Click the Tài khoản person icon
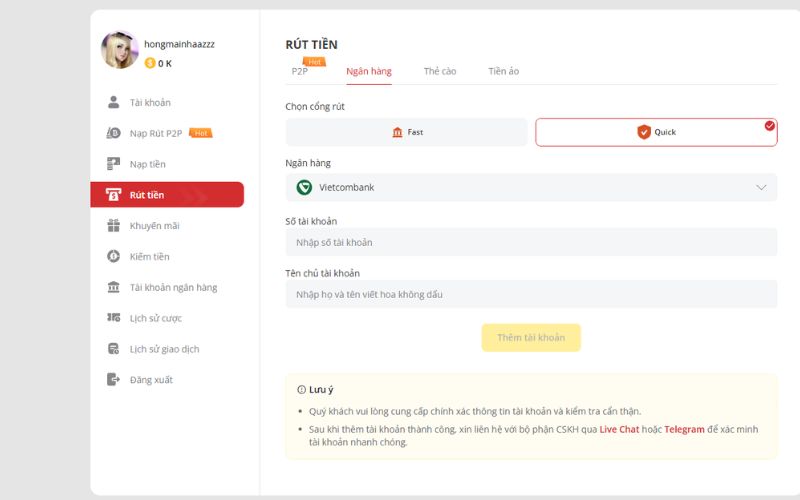 tap(113, 103)
